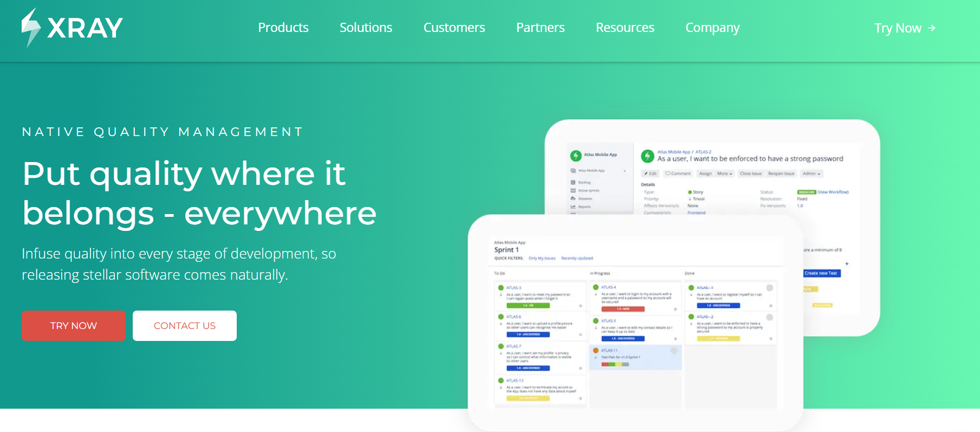Click the arrow icon beside Try Now
The width and height of the screenshot is (980, 432).
tap(932, 28)
